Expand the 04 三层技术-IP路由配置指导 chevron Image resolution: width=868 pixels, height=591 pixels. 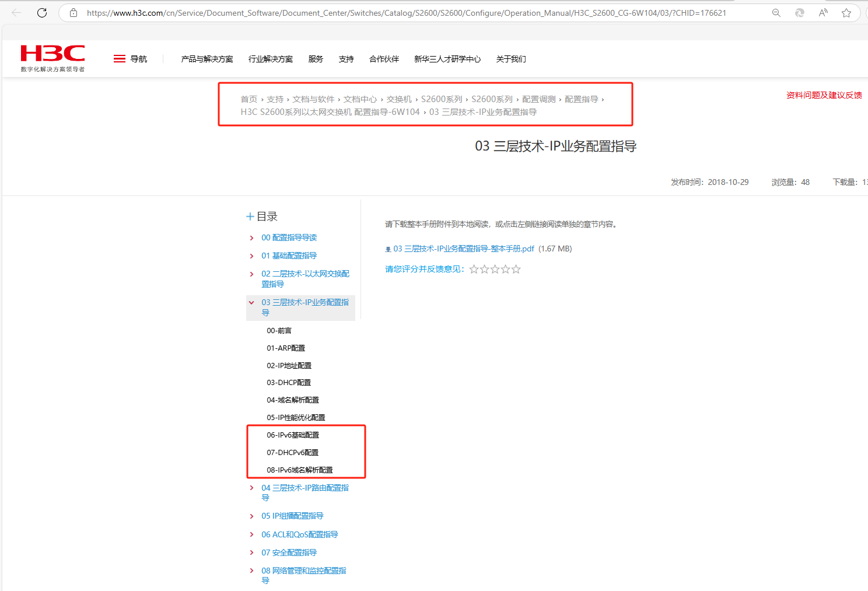251,488
